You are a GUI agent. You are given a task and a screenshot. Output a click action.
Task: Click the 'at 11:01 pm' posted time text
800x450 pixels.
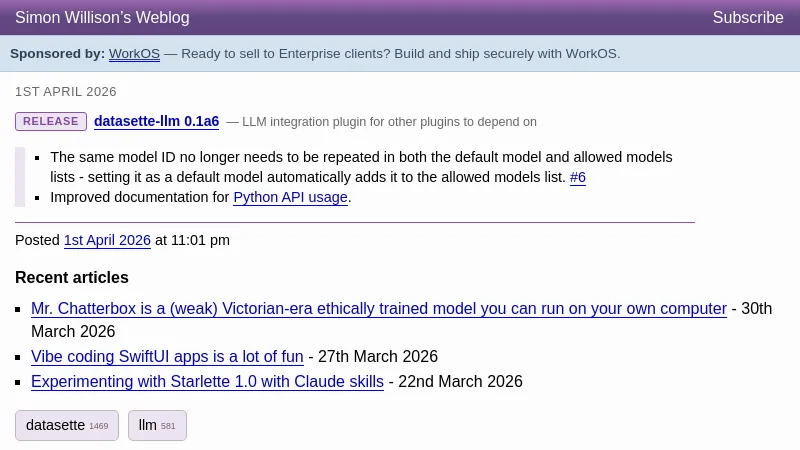(x=192, y=241)
